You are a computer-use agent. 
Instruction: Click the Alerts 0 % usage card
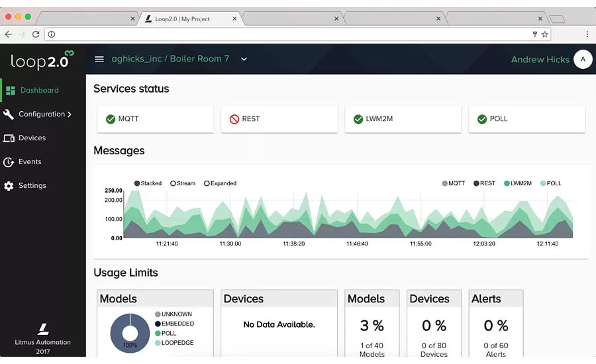[496, 324]
